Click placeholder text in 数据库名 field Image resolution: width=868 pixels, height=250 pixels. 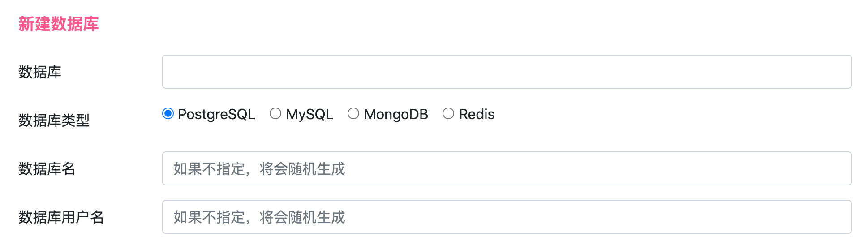click(259, 169)
